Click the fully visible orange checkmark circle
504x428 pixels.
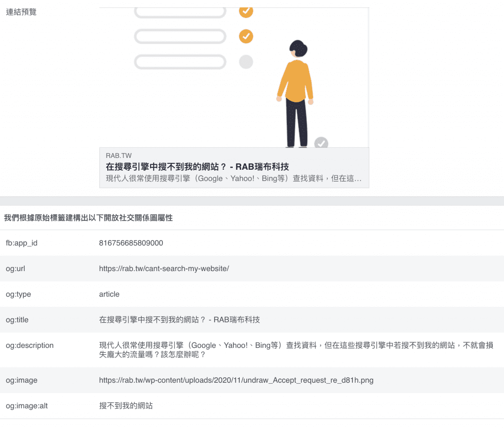click(246, 36)
